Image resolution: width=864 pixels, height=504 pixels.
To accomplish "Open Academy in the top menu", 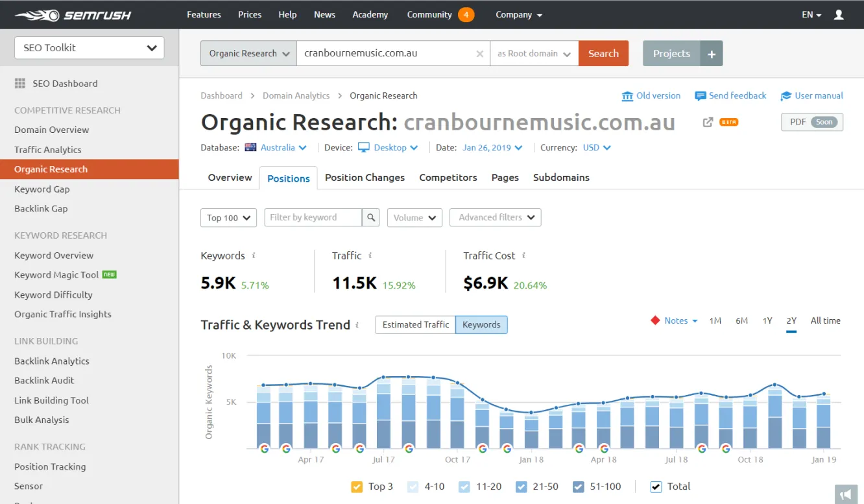I will pyautogui.click(x=370, y=14).
